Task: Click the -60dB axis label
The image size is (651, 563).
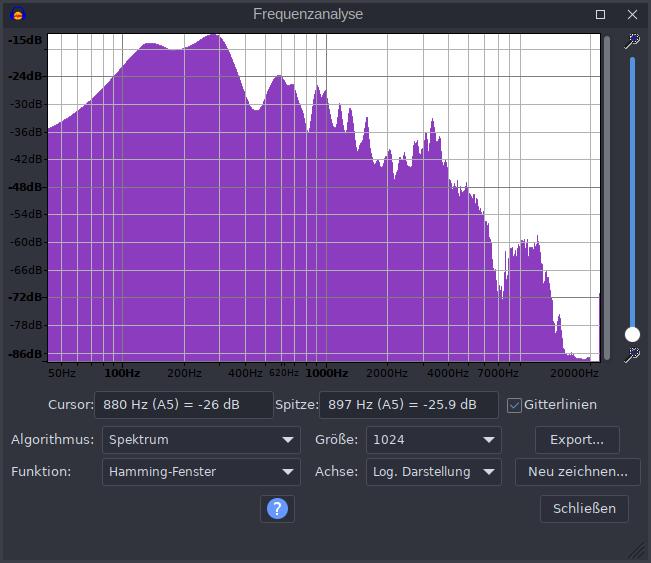Action: point(26,242)
